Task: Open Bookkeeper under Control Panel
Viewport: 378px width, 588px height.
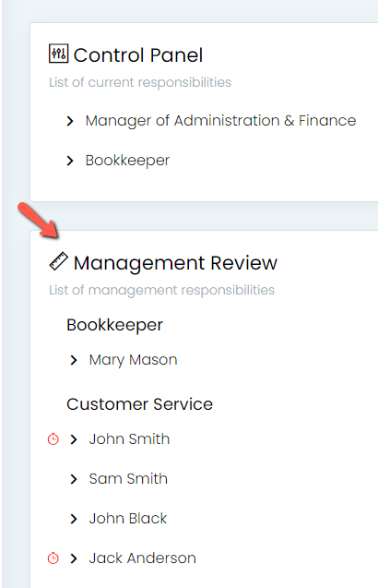Action: click(127, 161)
